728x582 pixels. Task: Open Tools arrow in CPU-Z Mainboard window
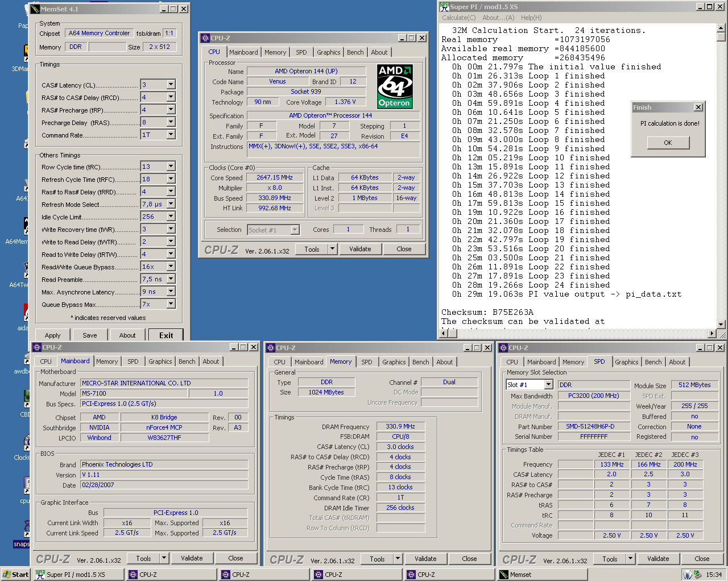coord(164,558)
